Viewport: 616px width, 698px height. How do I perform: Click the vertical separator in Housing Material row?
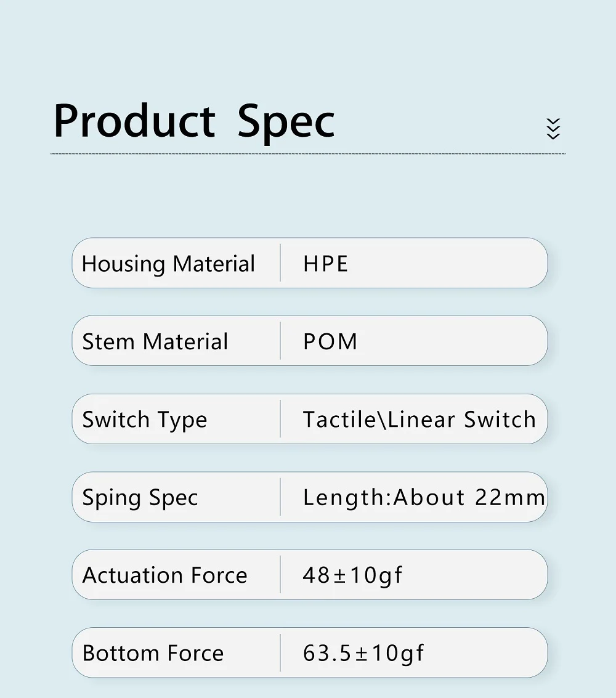click(x=280, y=263)
